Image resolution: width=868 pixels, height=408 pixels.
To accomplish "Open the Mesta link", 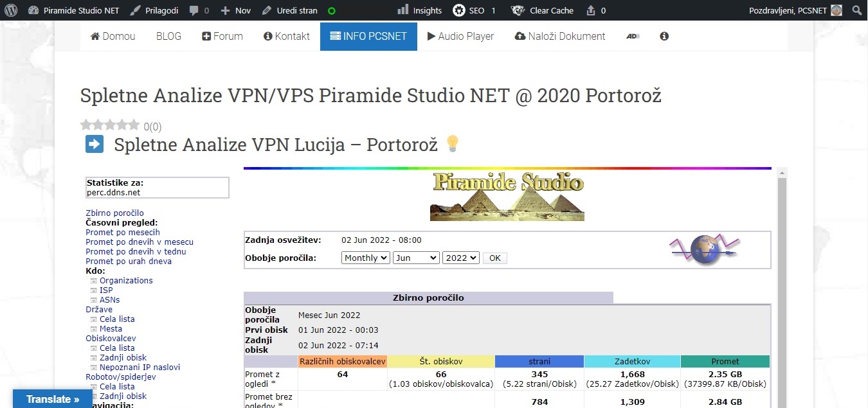I will 111,329.
